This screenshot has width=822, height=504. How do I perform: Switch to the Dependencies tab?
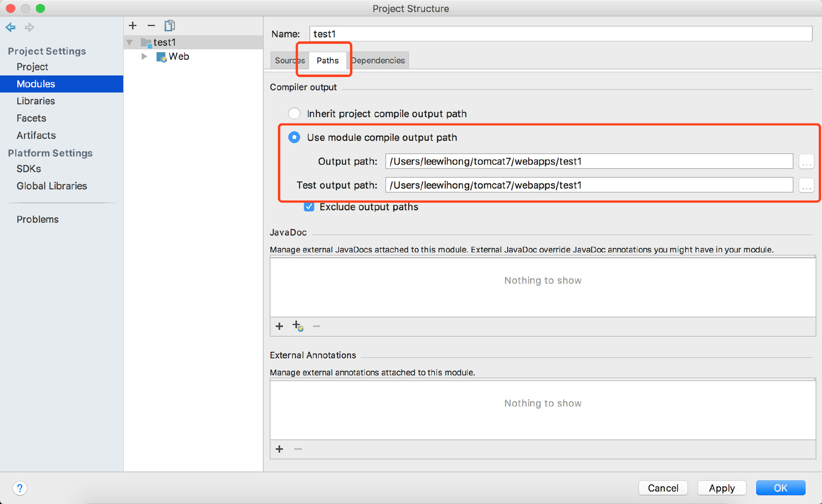[379, 61]
